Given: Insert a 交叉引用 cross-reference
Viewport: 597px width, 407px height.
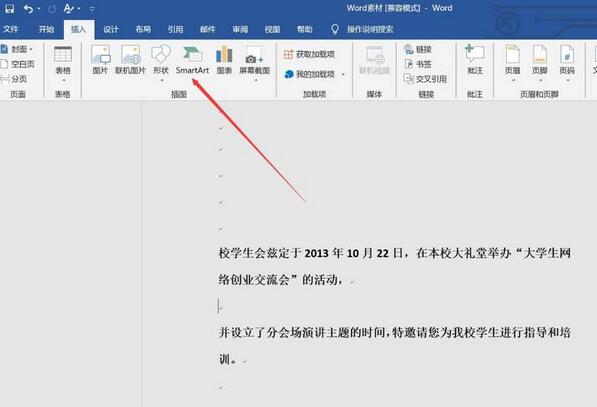Looking at the screenshot, I should coord(425,79).
